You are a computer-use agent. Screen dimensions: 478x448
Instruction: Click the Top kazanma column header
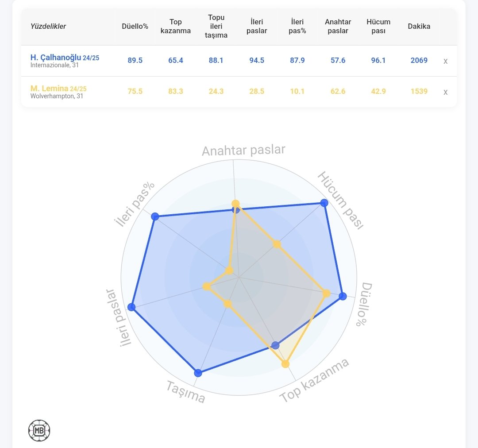(x=176, y=26)
